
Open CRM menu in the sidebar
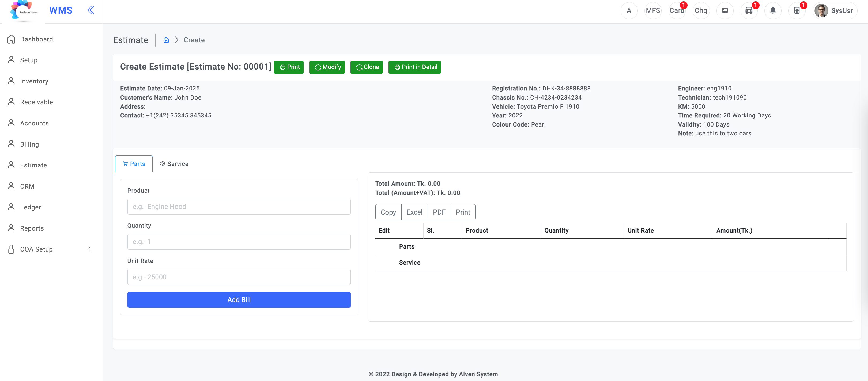[27, 186]
